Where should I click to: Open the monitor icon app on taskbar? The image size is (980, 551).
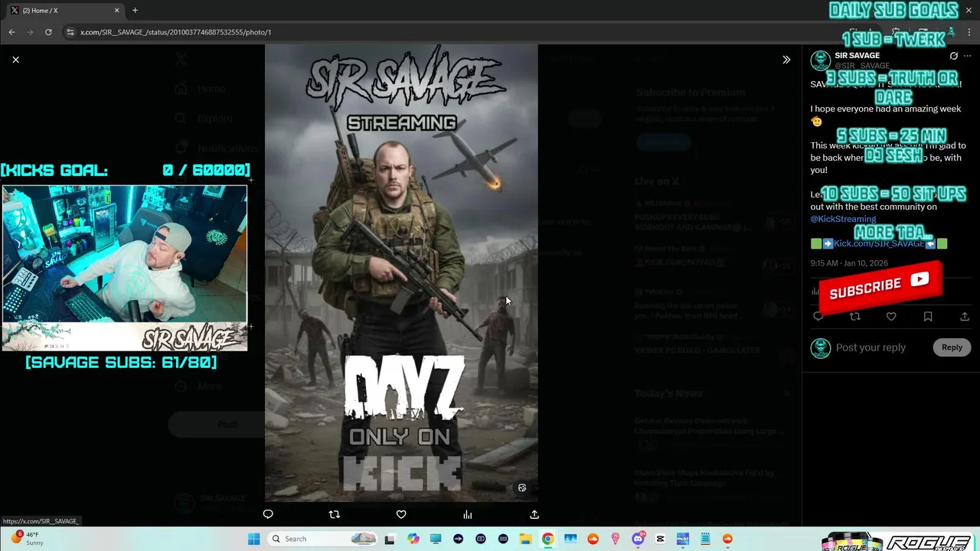click(x=436, y=539)
